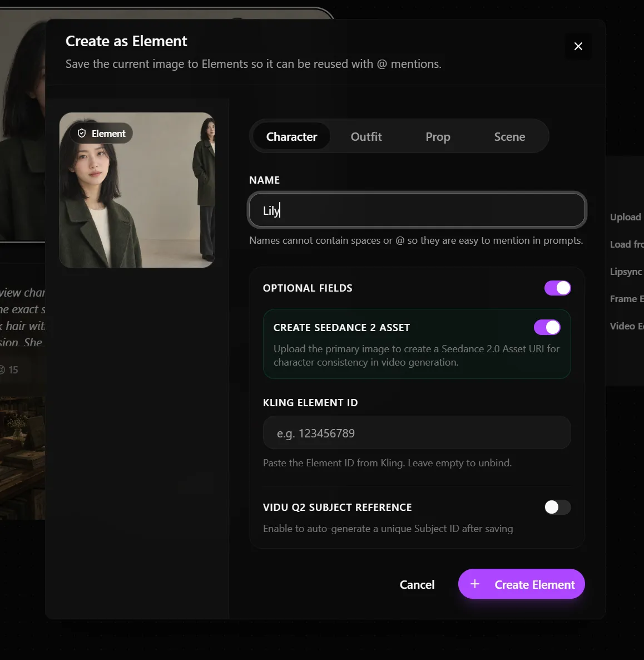This screenshot has height=660, width=644.
Task: Click the 'Paste the Element ID from Kling' hint
Action: pyautogui.click(x=387, y=463)
